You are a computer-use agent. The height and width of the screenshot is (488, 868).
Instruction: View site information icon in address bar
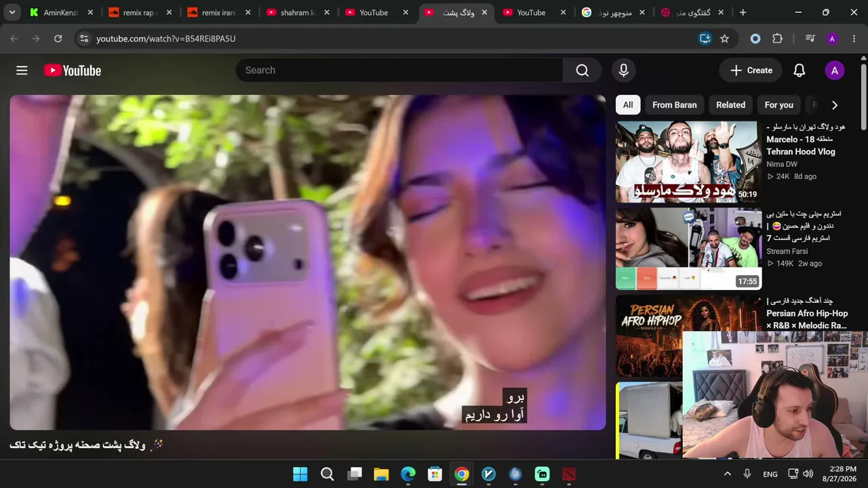click(83, 39)
